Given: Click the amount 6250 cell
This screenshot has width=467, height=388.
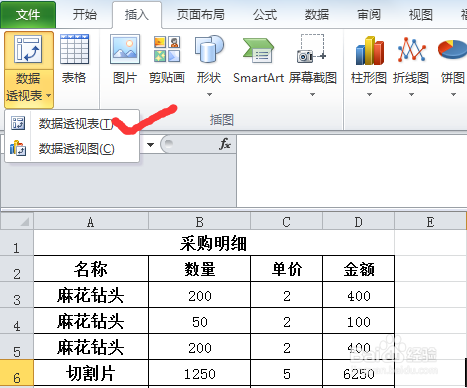Looking at the screenshot, I should [359, 373].
